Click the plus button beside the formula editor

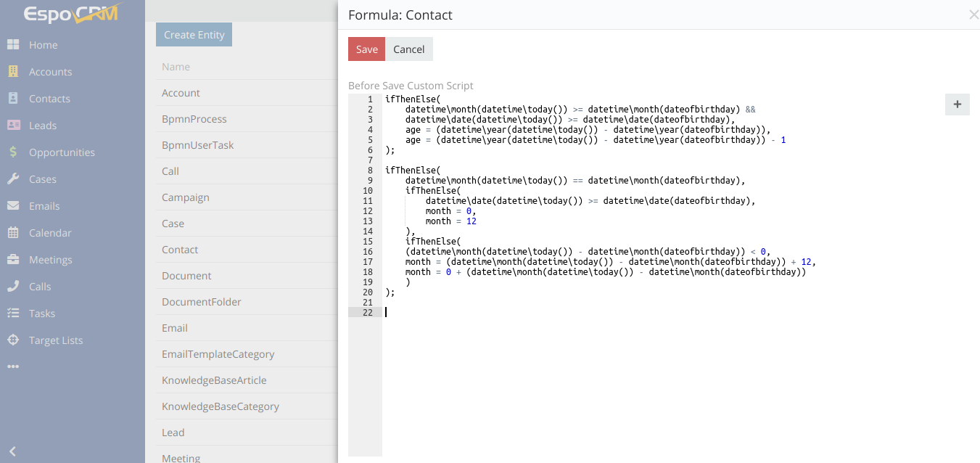957,105
